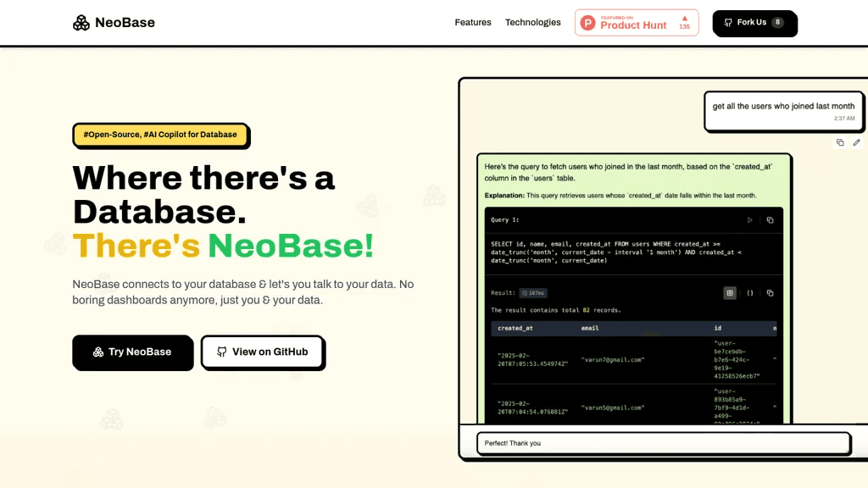Open the Product Hunt featured badge

[x=637, y=23]
